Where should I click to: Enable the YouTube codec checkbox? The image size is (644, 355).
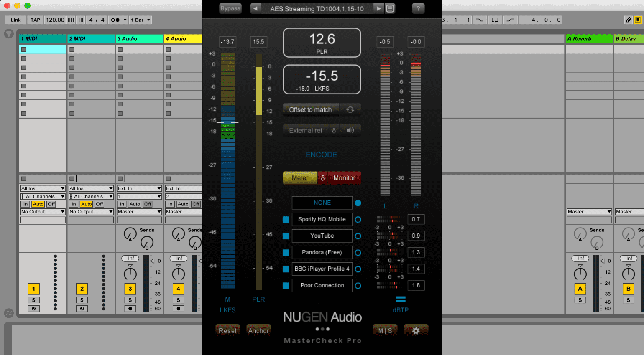pos(286,236)
